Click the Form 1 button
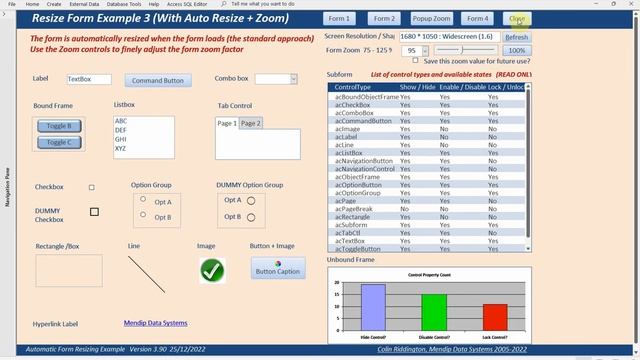Screen dimensions: 640x360 tap(339, 19)
